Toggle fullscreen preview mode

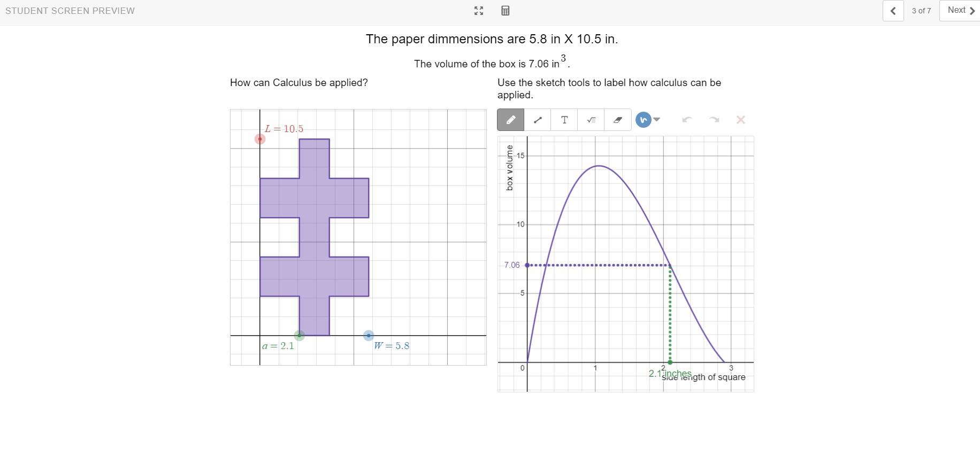pos(479,11)
